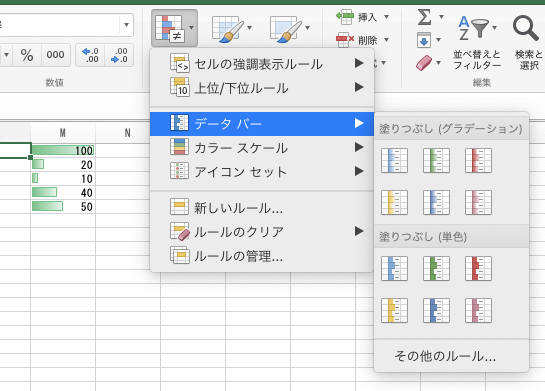
Task: Apply red gradient data bar
Action: (478, 161)
